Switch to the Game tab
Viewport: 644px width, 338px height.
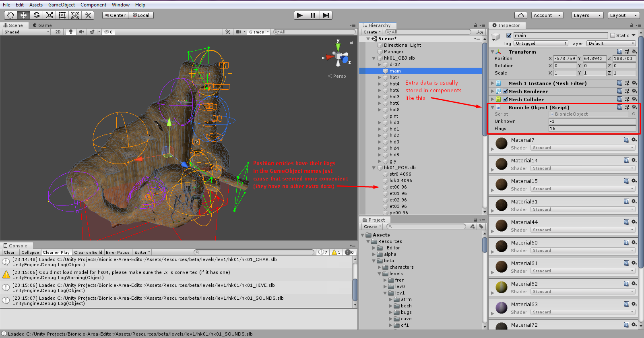[x=42, y=25]
